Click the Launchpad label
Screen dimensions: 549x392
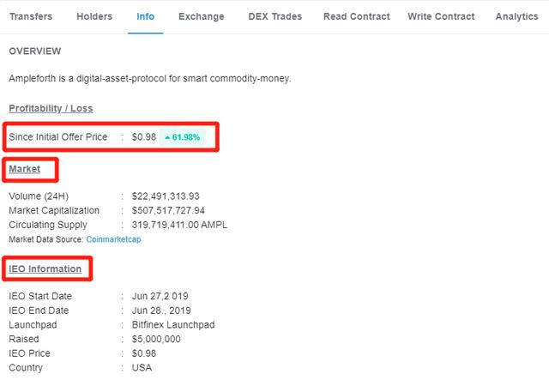33,325
